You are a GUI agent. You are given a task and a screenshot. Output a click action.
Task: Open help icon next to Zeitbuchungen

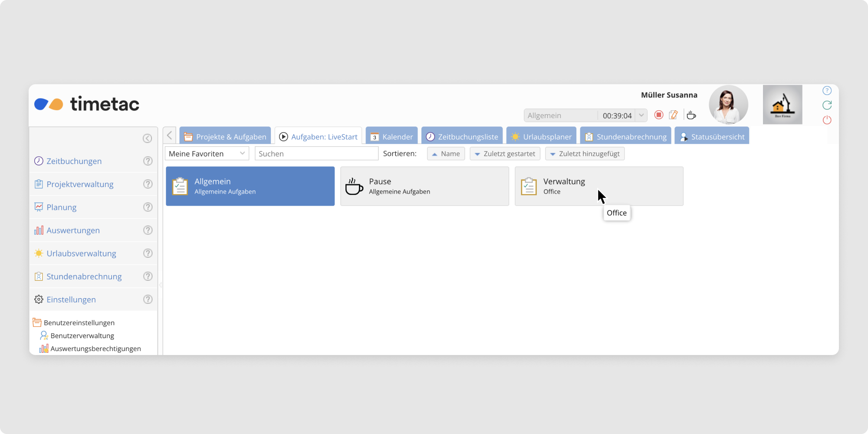[148, 161]
